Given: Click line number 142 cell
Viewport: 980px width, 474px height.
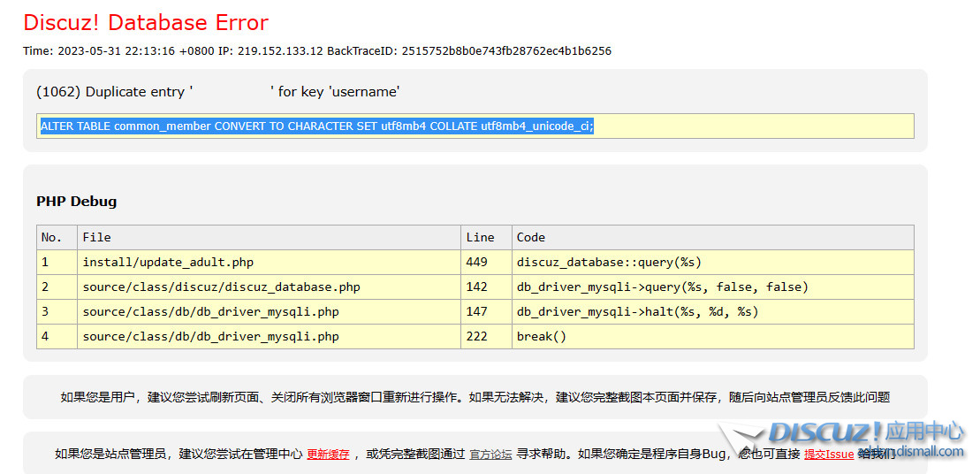Looking at the screenshot, I should coord(486,287).
